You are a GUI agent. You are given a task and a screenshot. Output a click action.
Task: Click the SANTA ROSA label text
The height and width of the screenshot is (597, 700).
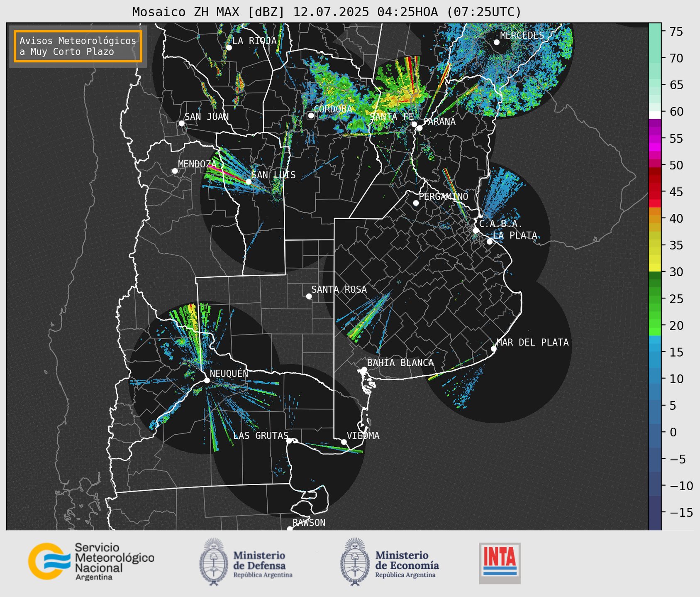coord(339,289)
